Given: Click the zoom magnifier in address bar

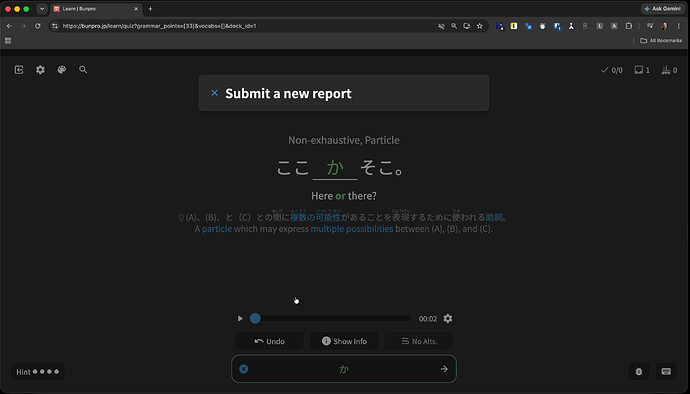Looking at the screenshot, I should [x=454, y=26].
